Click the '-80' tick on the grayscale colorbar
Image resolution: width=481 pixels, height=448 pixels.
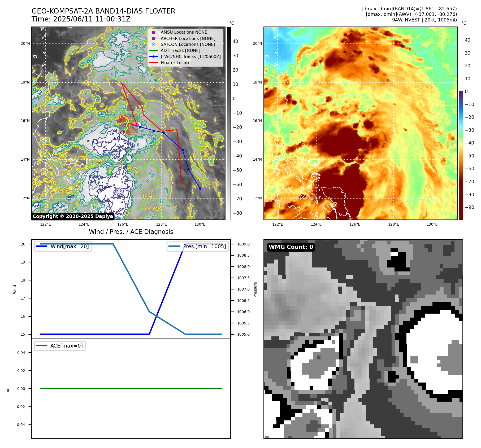237,213
